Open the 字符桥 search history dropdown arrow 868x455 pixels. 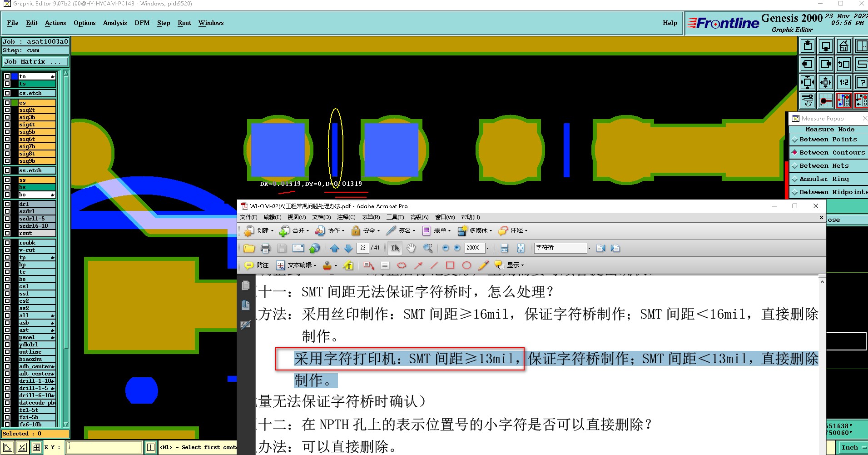click(x=589, y=248)
